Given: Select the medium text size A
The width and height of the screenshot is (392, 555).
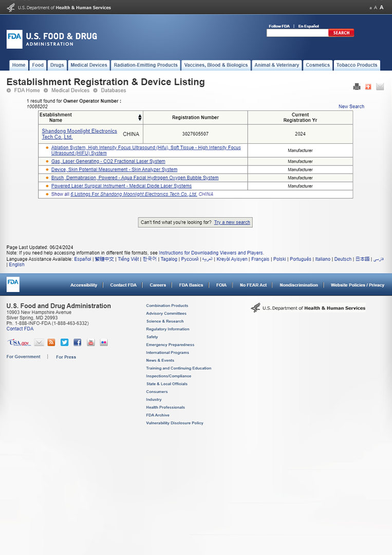Looking at the screenshot, I should pos(376,8).
